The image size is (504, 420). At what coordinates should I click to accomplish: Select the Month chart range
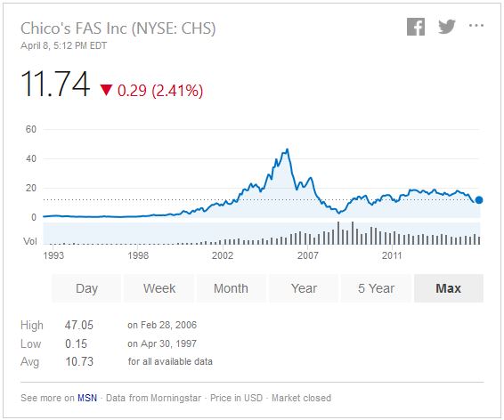pos(232,288)
